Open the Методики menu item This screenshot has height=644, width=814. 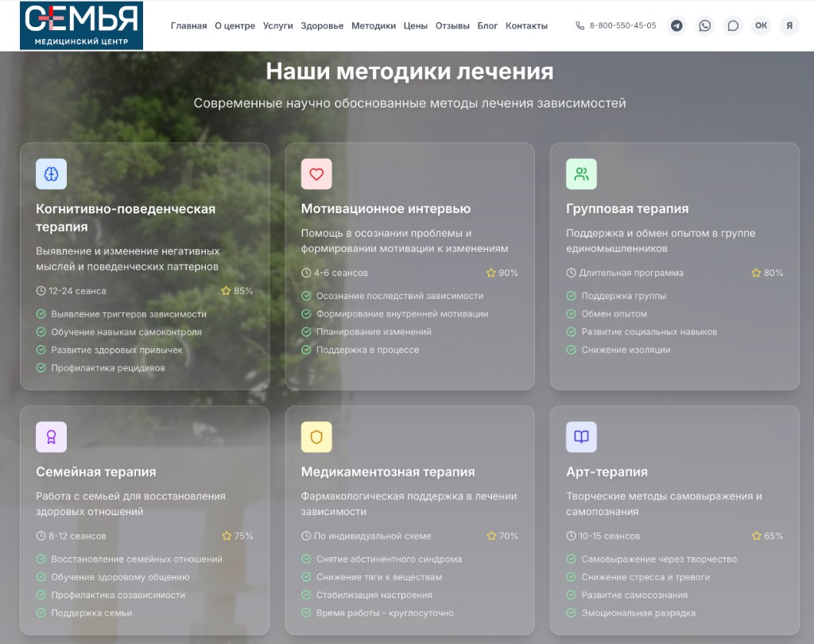(x=374, y=26)
